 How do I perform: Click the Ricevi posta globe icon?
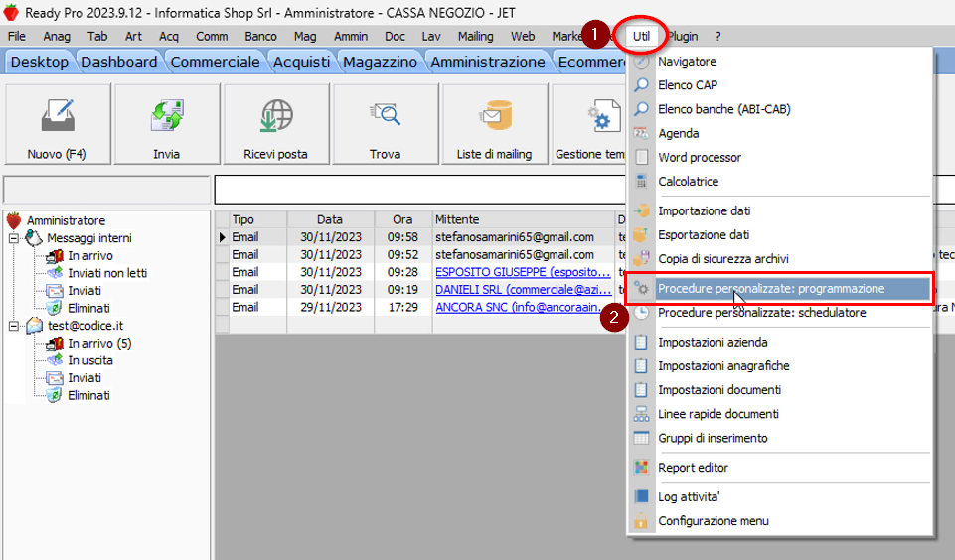pos(276,115)
